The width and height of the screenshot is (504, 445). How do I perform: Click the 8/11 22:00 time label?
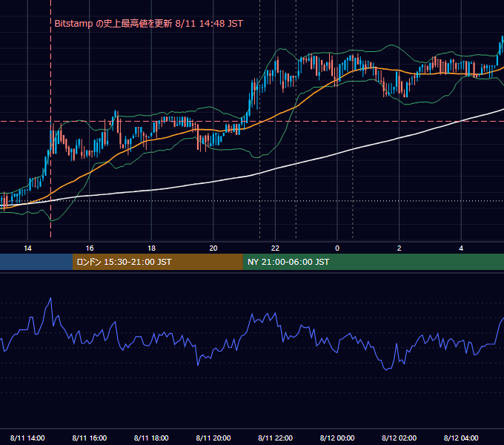coord(275,438)
